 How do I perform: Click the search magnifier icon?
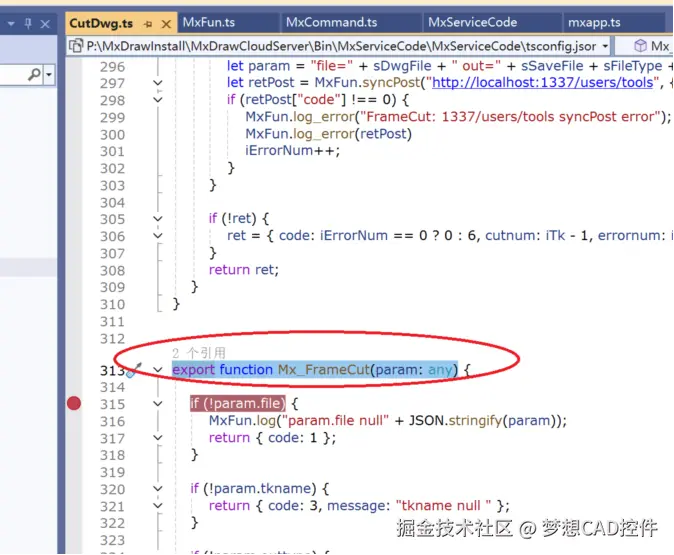34,74
